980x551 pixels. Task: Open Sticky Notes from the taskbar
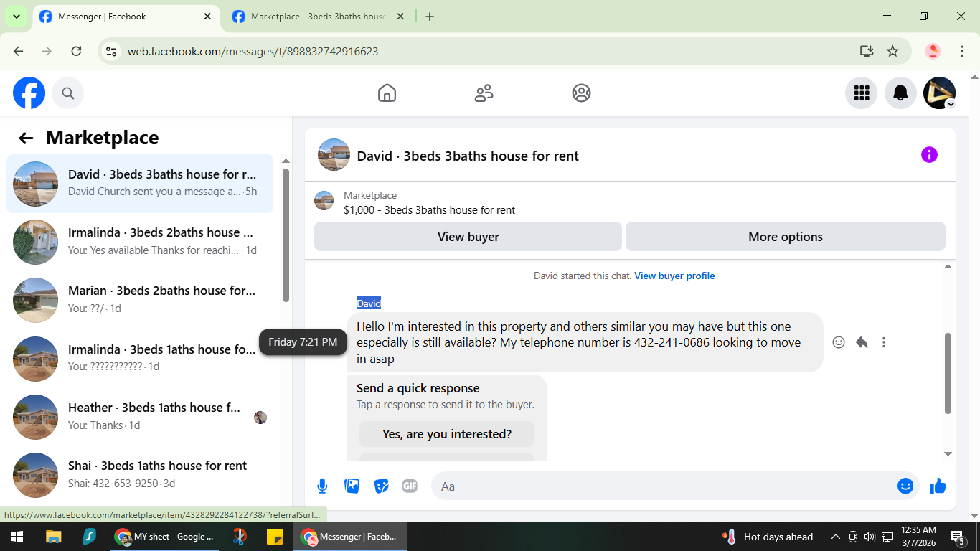pos(274,537)
